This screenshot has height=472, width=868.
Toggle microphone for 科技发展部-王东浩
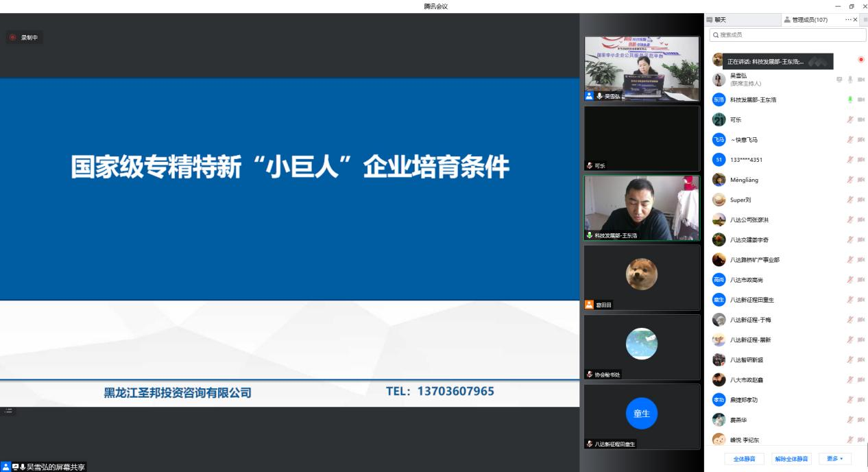tap(850, 99)
